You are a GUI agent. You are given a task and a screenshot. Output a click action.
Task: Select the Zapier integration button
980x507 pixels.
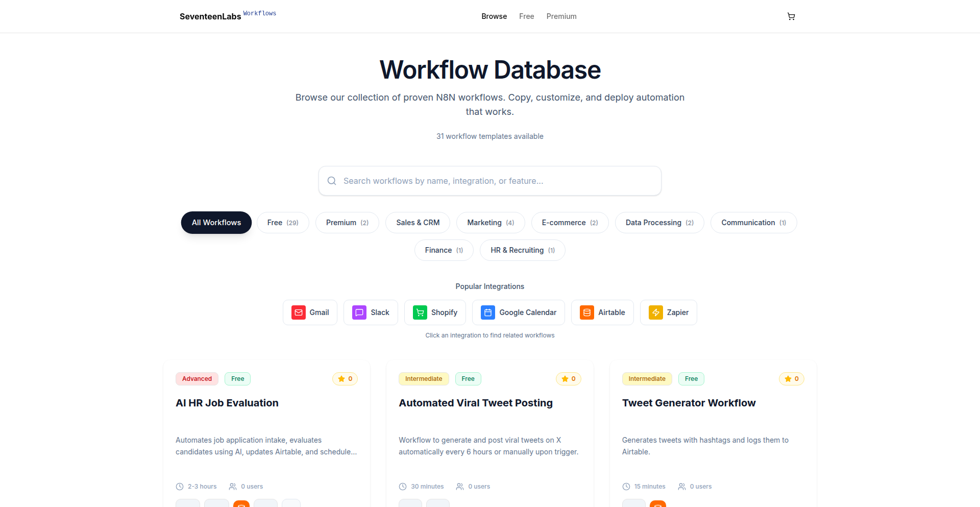tap(669, 312)
